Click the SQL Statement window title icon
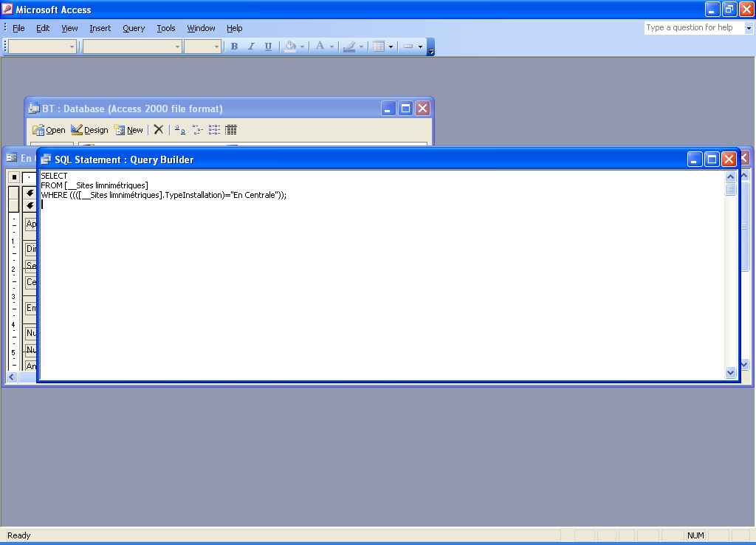Viewport: 756px width, 545px height. point(46,160)
